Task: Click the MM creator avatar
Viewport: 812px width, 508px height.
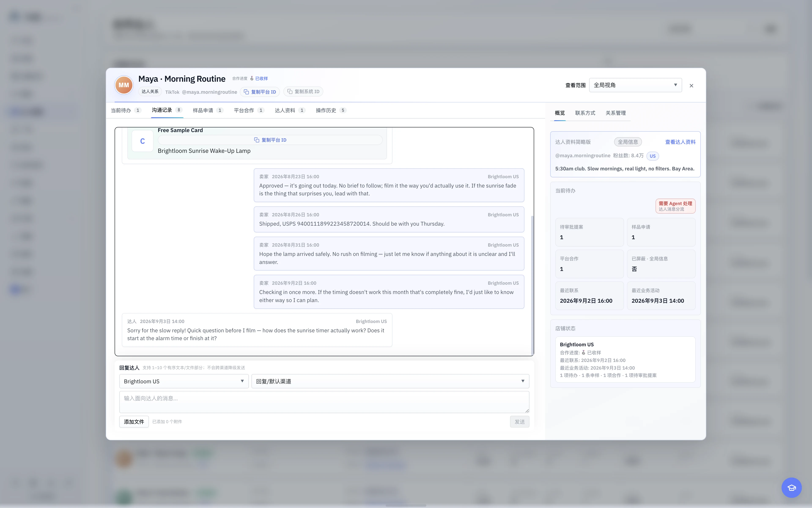Action: (124, 85)
